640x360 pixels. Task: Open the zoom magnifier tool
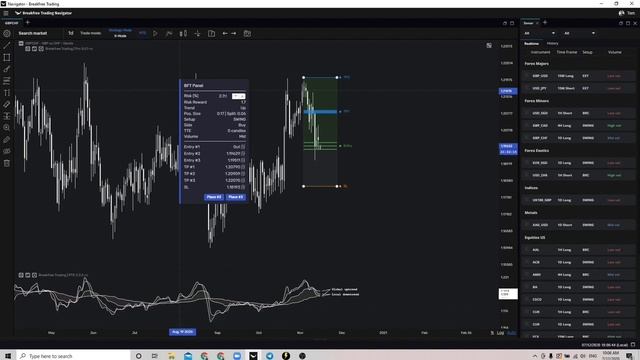[7, 128]
